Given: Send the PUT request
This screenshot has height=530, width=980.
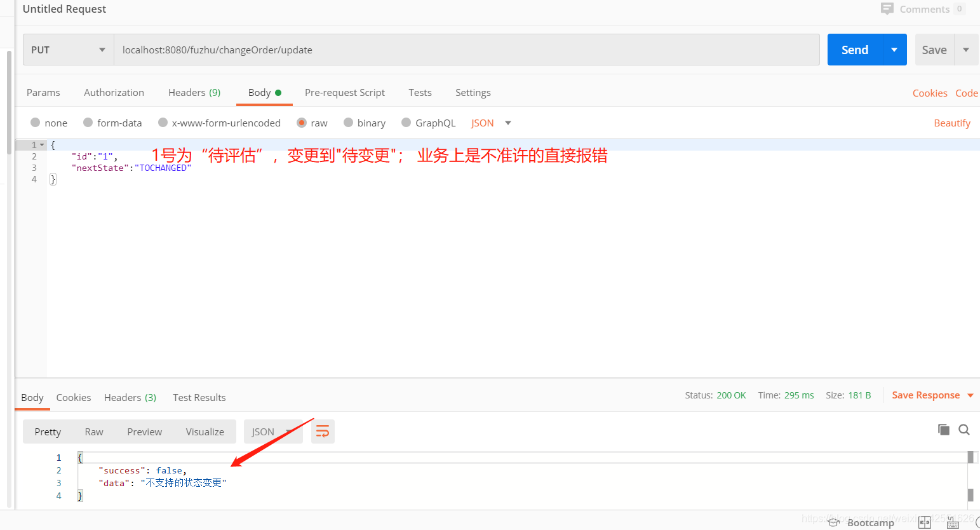Looking at the screenshot, I should point(855,50).
